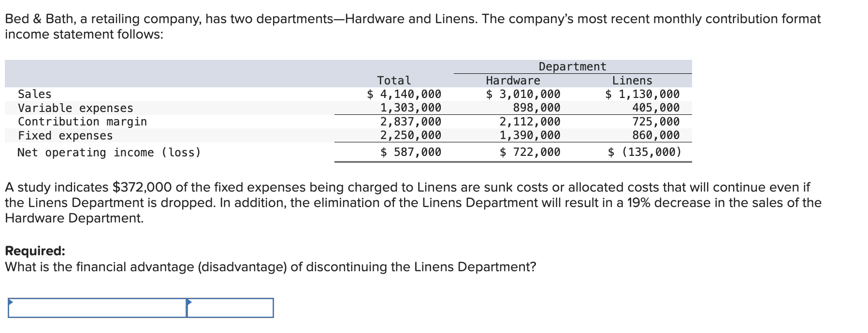The width and height of the screenshot is (868, 333).
Task: Select Linens variable expenses 405,000
Action: pyautogui.click(x=656, y=108)
